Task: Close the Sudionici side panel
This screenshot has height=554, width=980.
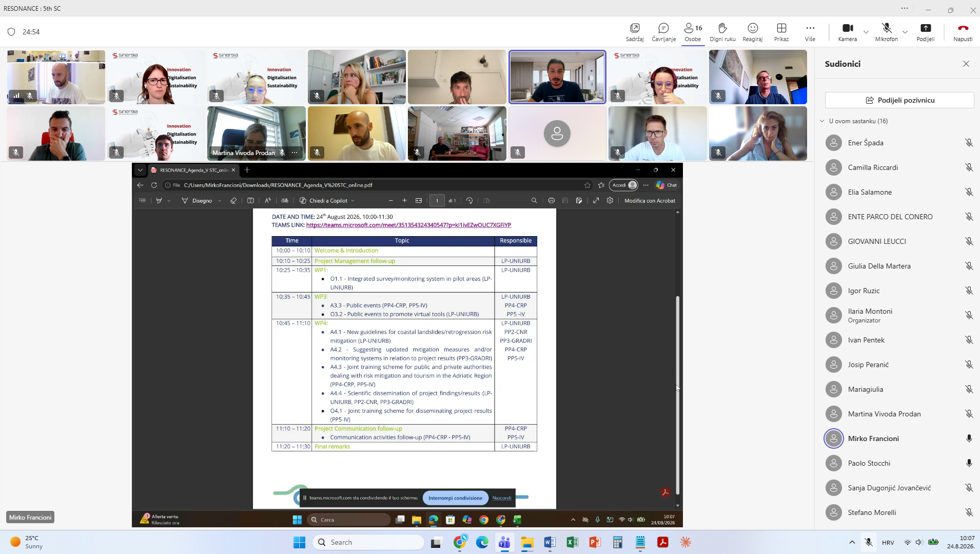Action: [x=966, y=64]
